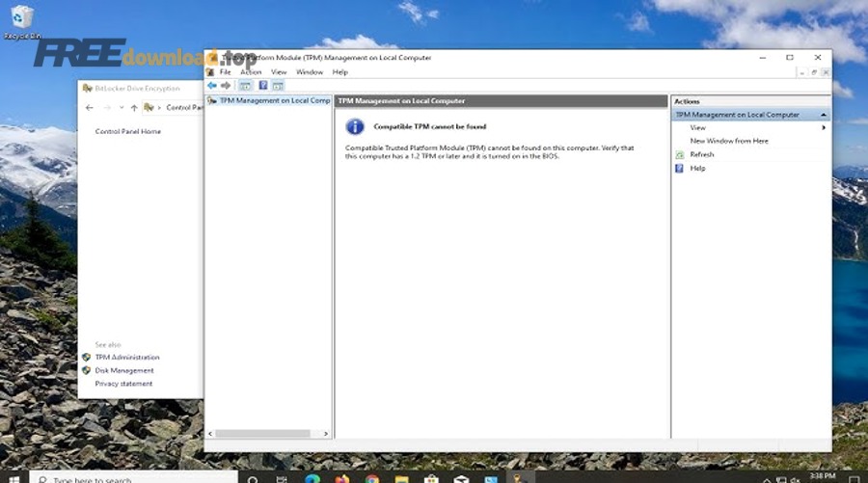This screenshot has width=868, height=483.
Task: Click blue Help icon in Actions pane
Action: [680, 168]
